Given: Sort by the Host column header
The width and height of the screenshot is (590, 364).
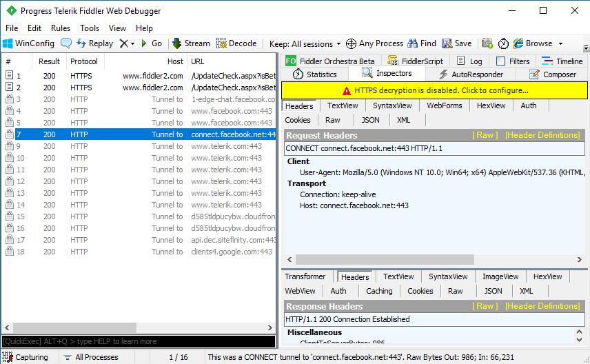Looking at the screenshot, I should tap(145, 61).
